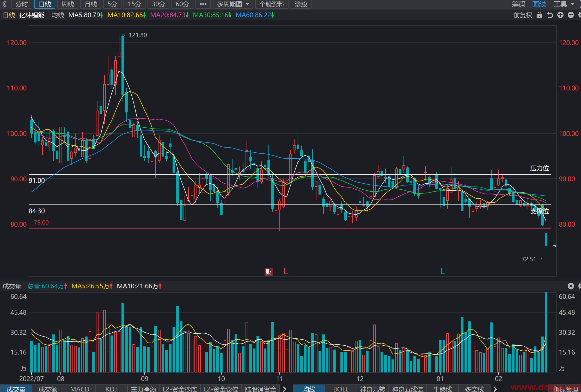581x392 pixels.
Task: Open the 多周期图 dropdown
Action: (233, 4)
